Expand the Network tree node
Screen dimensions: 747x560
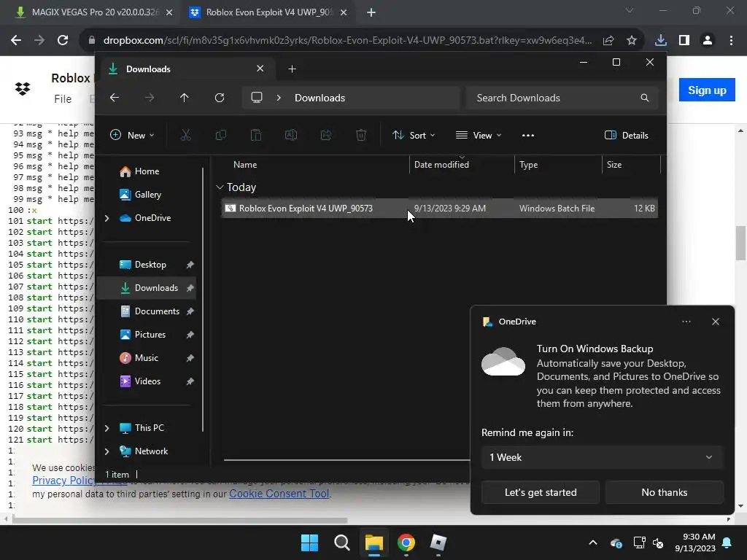[x=107, y=451]
